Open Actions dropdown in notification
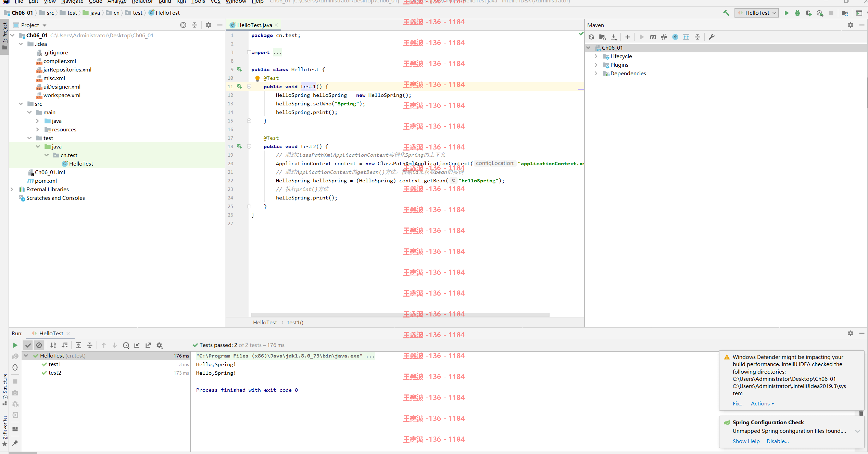868x454 pixels. [762, 404]
